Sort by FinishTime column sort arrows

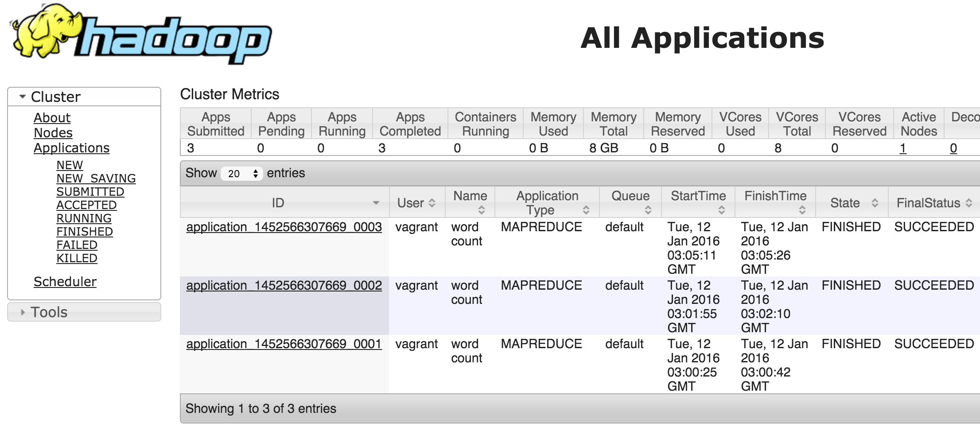tap(802, 210)
